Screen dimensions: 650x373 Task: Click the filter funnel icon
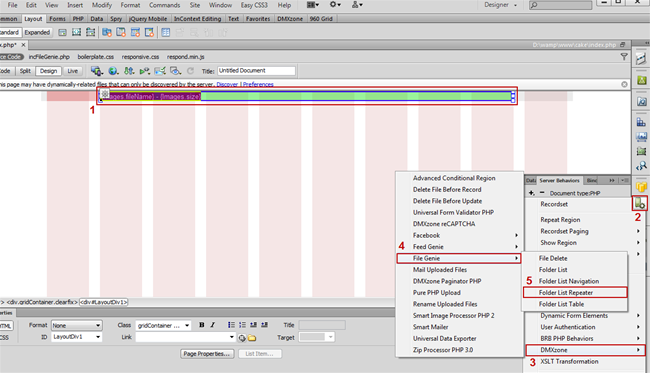[624, 57]
